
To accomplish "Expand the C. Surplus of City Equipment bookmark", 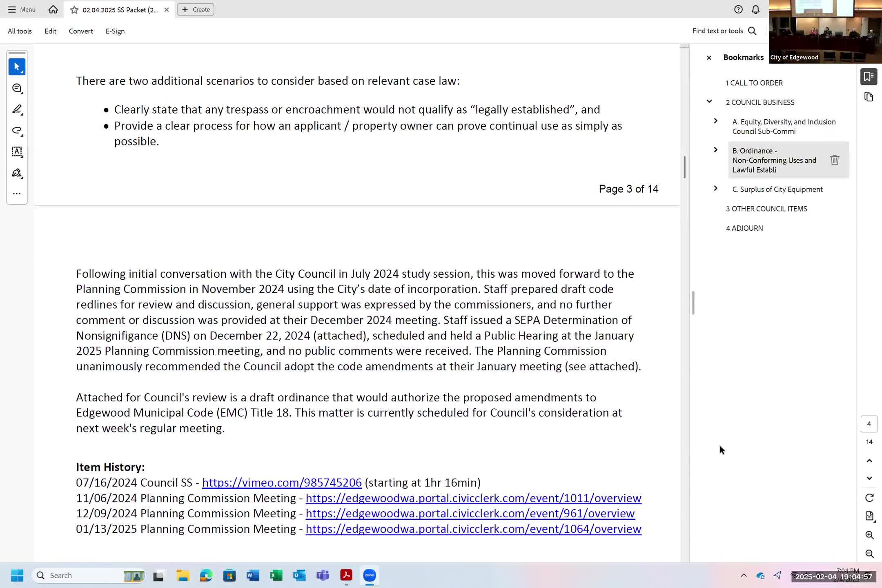I will pyautogui.click(x=715, y=188).
